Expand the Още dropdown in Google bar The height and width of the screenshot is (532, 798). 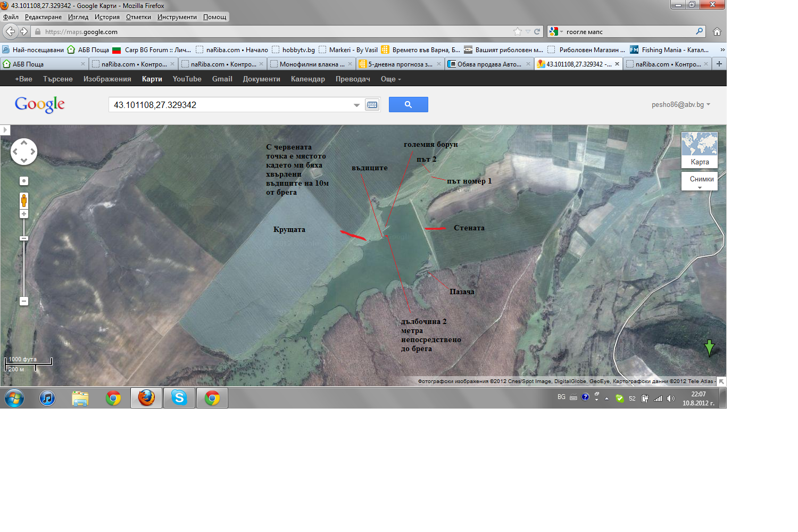[x=391, y=79]
